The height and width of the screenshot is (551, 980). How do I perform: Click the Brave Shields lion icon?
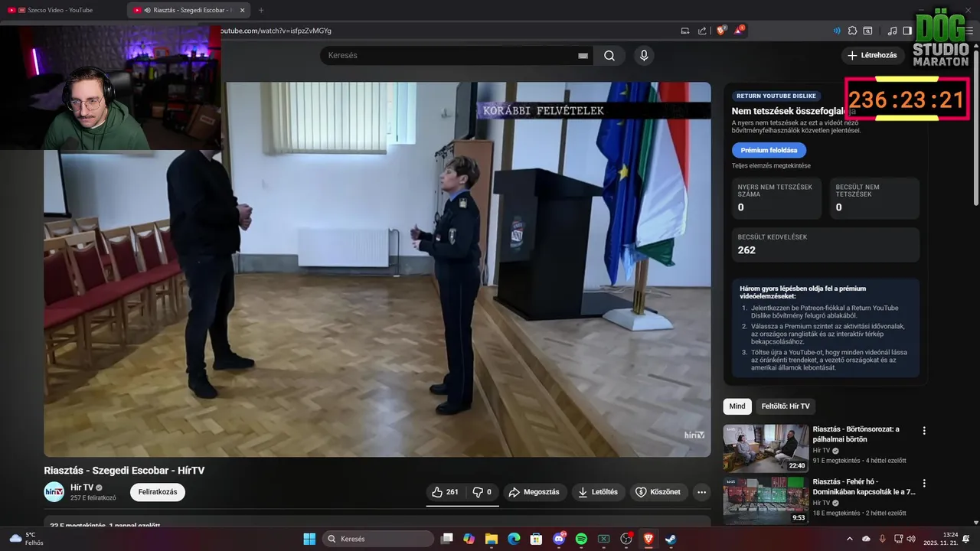coord(721,31)
